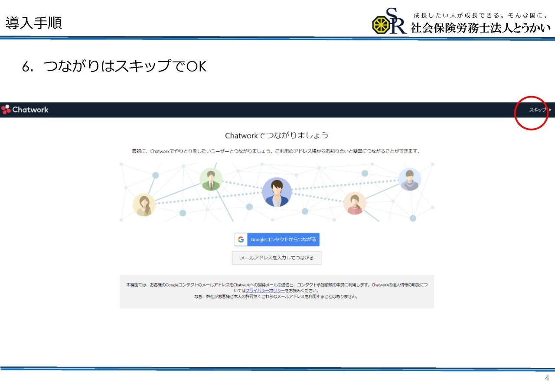Open the プライバシーポリシー link
The image size is (555, 392).
[265, 291]
